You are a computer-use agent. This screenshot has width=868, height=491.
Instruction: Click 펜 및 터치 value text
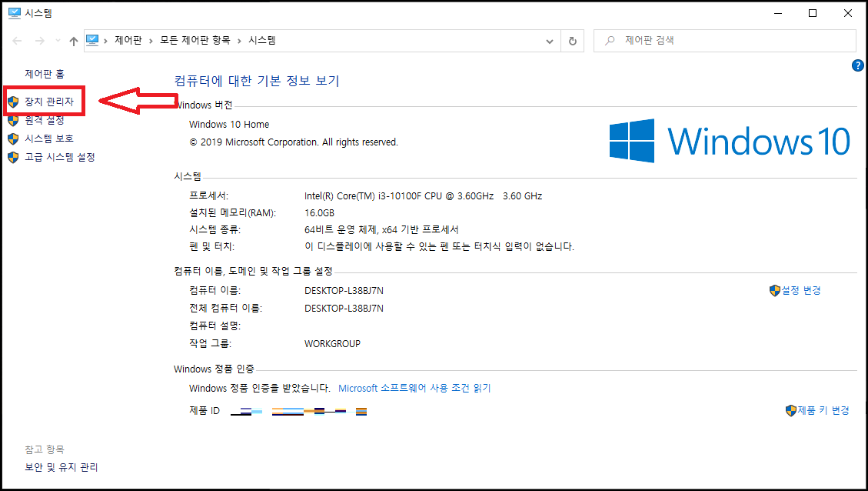(x=439, y=246)
